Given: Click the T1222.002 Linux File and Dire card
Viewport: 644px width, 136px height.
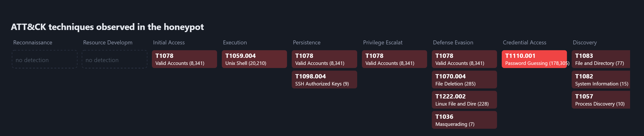Looking at the screenshot, I should (x=464, y=100).
